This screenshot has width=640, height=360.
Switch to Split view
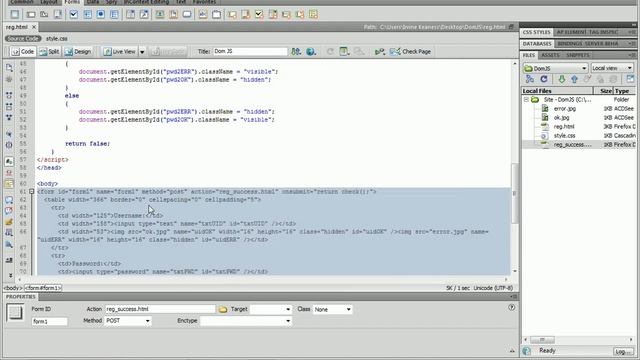click(x=49, y=51)
